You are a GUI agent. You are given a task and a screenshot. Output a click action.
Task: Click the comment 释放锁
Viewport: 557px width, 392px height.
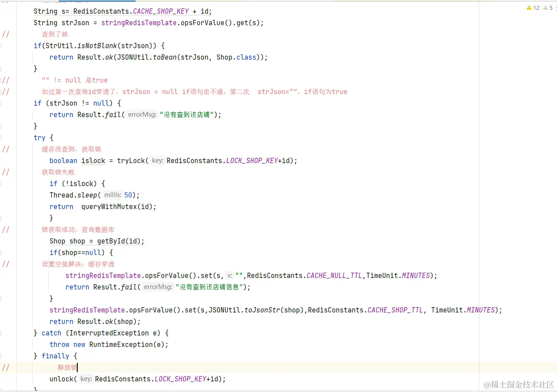[67, 367]
